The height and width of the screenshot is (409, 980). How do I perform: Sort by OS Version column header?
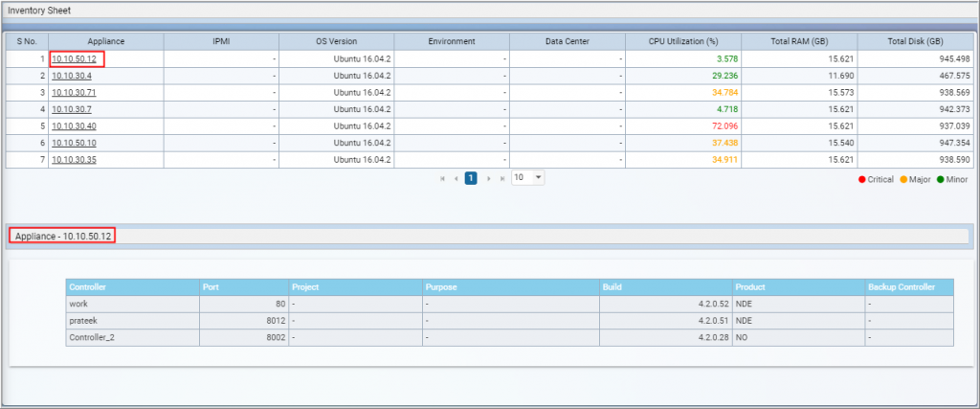[336, 42]
